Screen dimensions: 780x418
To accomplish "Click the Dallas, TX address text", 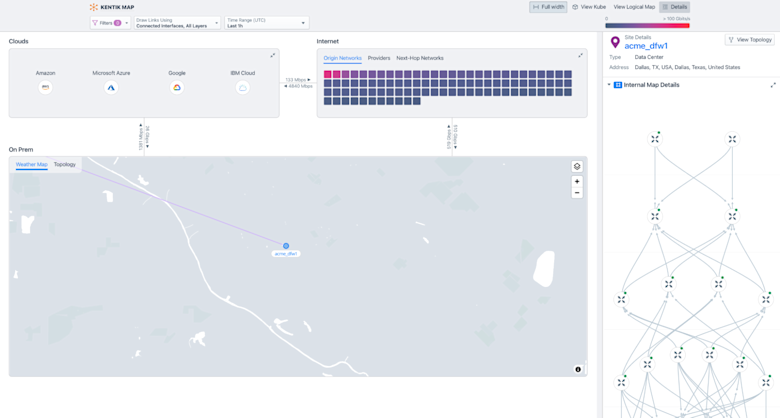I will pyautogui.click(x=687, y=67).
